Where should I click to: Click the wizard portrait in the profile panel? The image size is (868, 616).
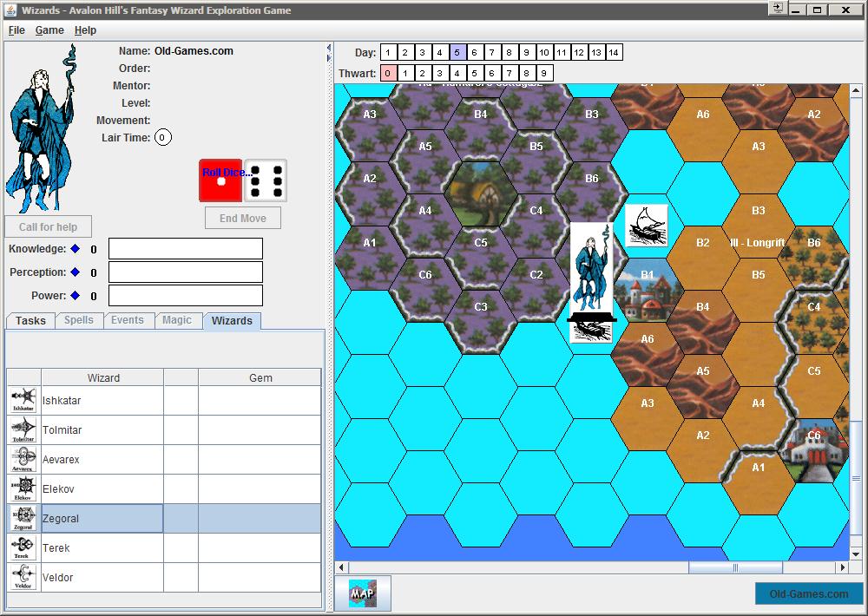41,128
